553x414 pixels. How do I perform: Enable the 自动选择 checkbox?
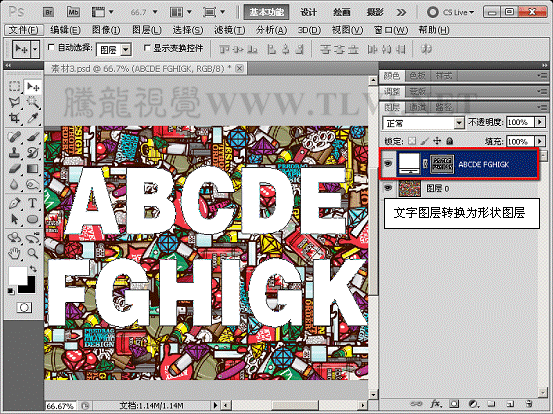[51, 47]
